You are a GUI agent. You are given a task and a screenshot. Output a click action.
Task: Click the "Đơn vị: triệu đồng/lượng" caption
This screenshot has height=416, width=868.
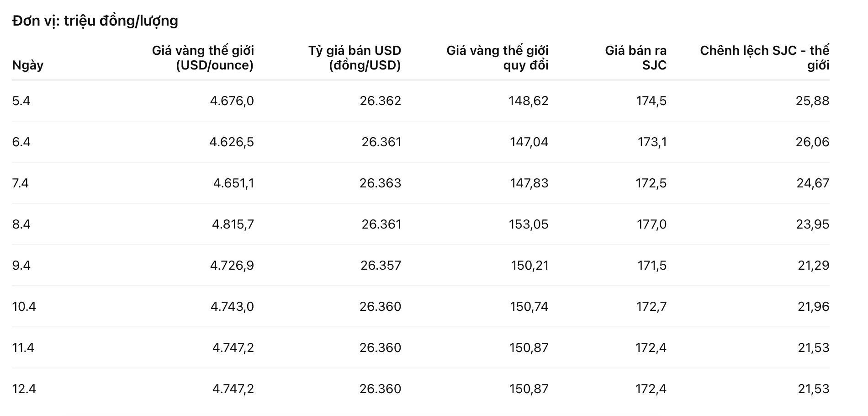coord(95,21)
